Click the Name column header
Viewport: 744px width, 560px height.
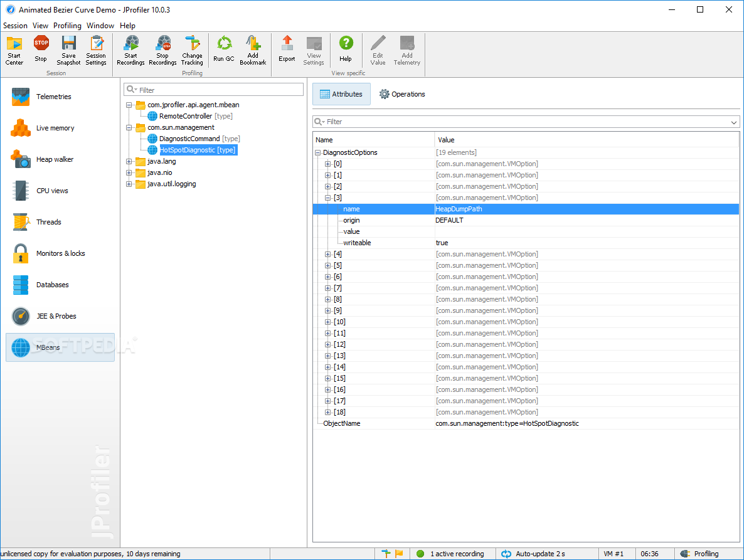click(x=374, y=140)
